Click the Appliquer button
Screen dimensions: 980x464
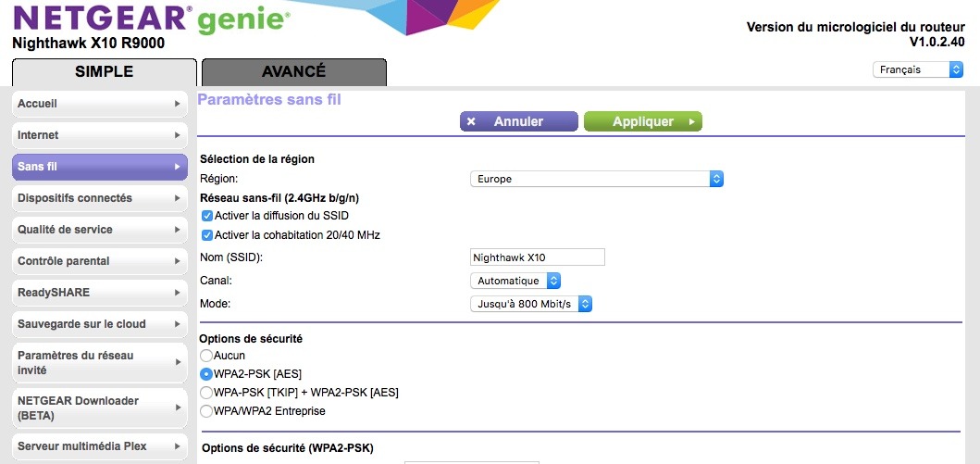643,121
